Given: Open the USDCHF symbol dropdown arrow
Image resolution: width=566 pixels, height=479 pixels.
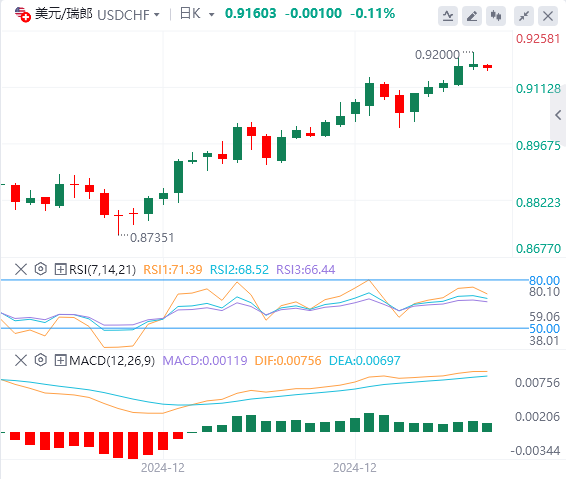Looking at the screenshot, I should (156, 15).
